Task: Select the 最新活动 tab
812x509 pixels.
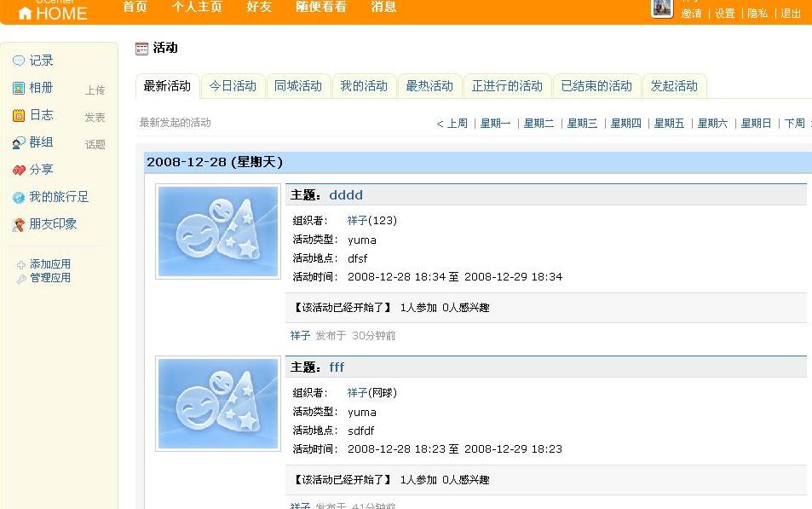Action: [x=167, y=86]
